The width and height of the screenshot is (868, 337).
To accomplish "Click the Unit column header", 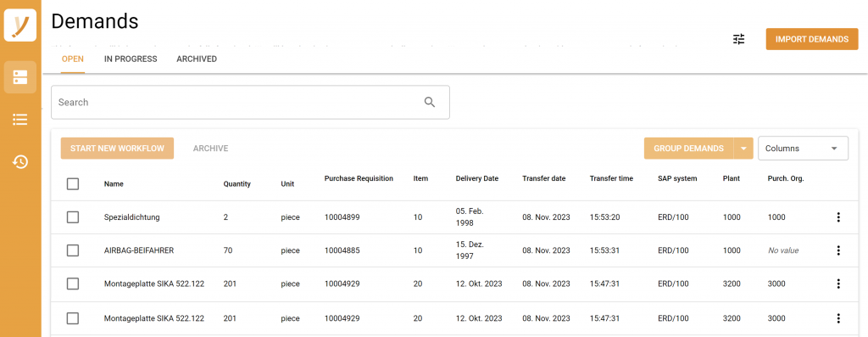I will pyautogui.click(x=287, y=184).
